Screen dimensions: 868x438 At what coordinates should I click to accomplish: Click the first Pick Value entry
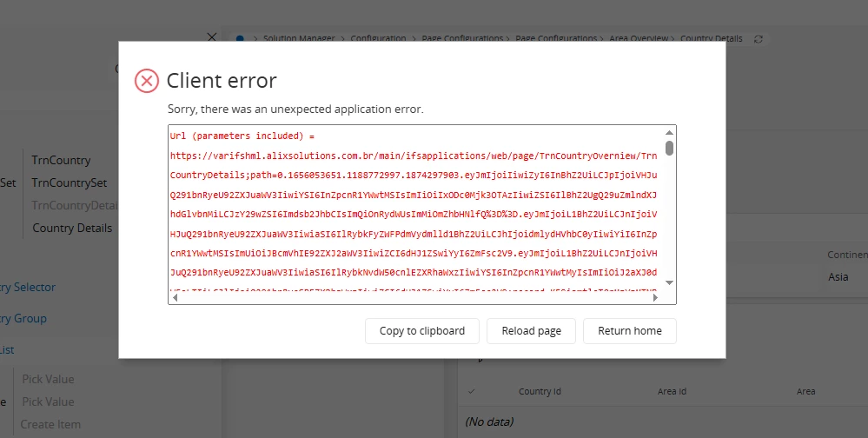48,379
